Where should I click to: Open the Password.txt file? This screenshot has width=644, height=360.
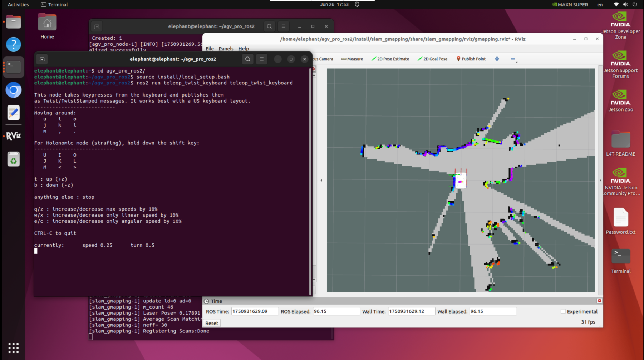620,221
